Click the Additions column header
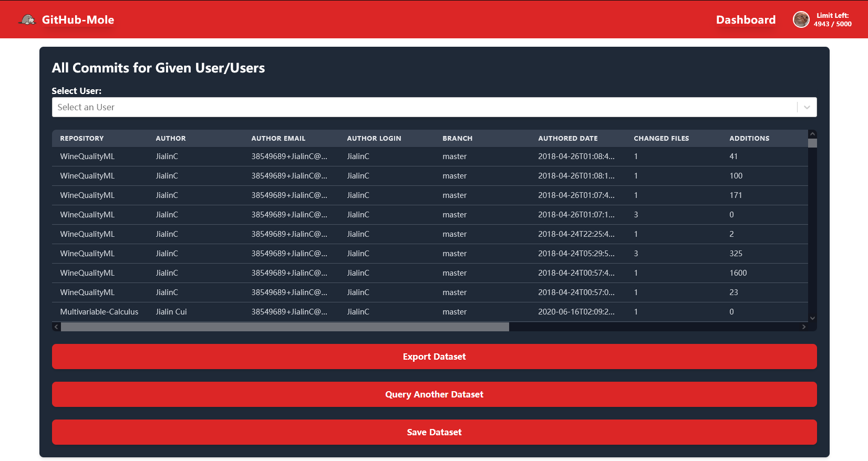Screen dimensions: 868x461 click(749, 139)
